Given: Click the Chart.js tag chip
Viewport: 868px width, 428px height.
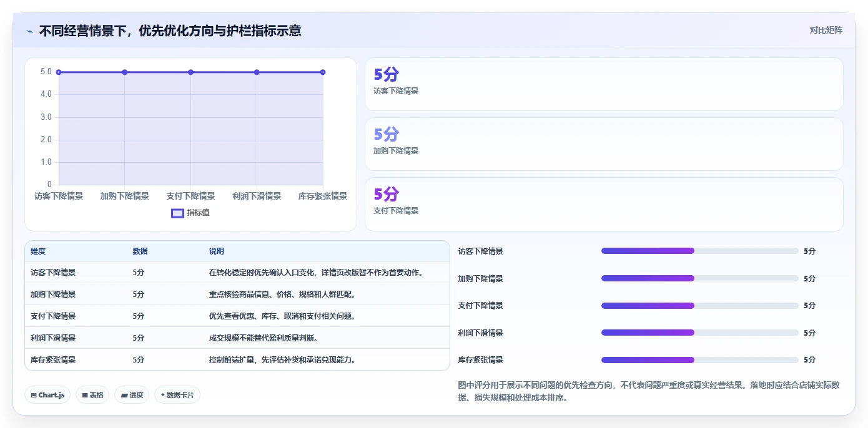Looking at the screenshot, I should click(47, 395).
